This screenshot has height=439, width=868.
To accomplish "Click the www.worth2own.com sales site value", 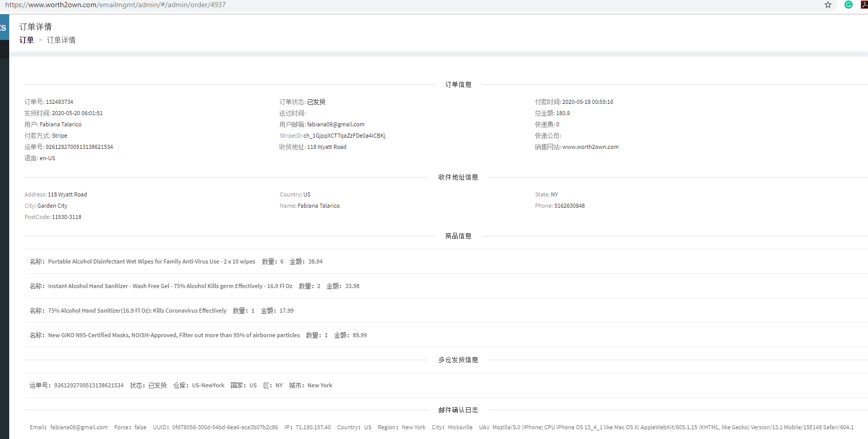I will click(590, 147).
